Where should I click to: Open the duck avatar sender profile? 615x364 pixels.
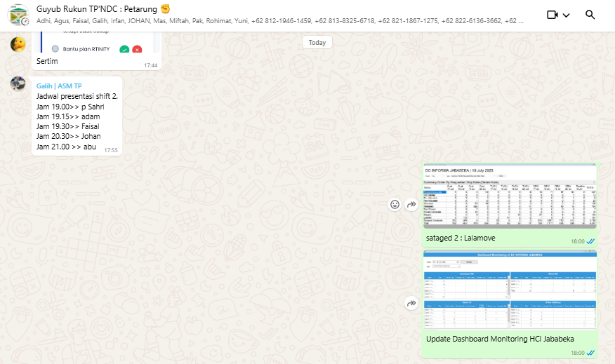18,45
